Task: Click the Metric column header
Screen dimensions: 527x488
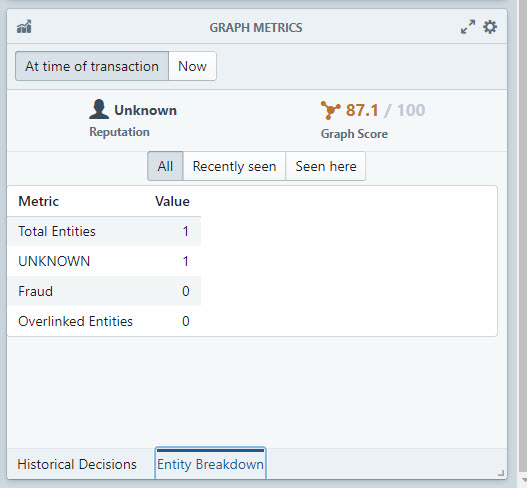Action: point(38,201)
